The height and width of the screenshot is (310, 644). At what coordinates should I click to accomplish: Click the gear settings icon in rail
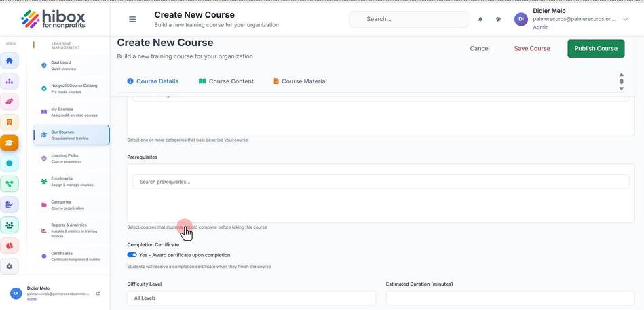pos(10,266)
